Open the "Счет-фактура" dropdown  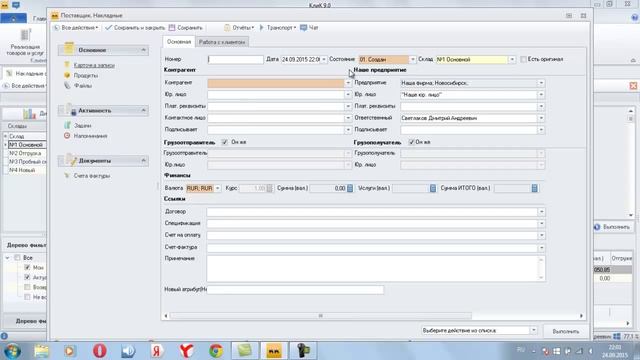541,248
